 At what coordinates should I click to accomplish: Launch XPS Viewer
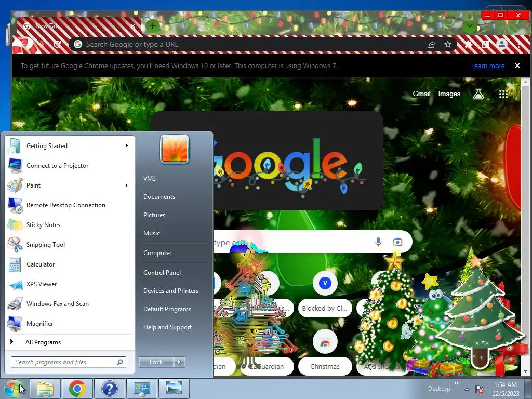coord(70,284)
